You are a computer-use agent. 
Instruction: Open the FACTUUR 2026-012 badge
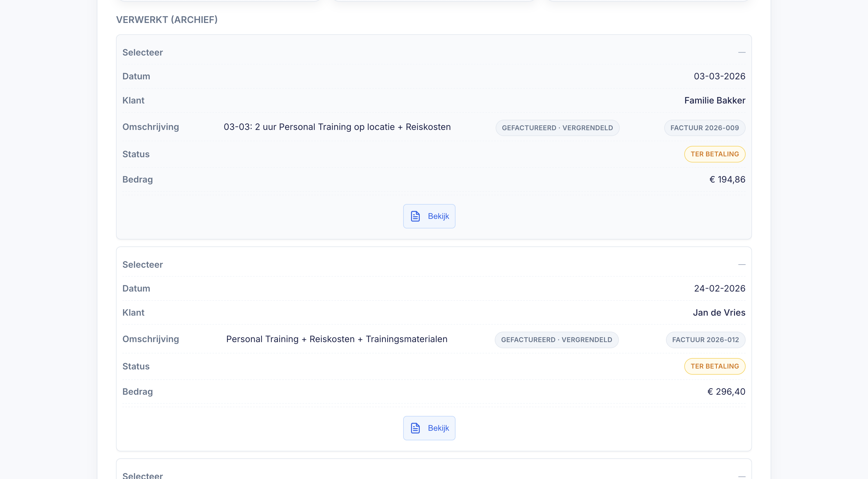click(705, 340)
